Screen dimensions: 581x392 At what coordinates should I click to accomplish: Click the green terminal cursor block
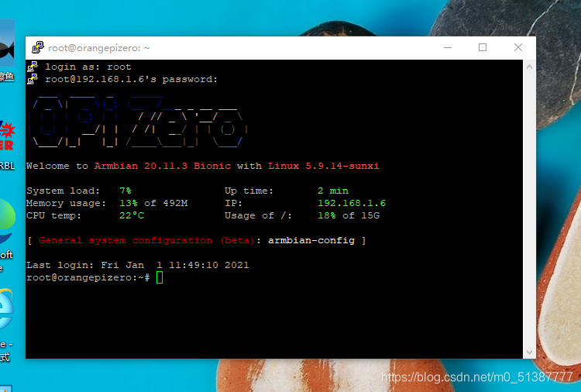160,277
